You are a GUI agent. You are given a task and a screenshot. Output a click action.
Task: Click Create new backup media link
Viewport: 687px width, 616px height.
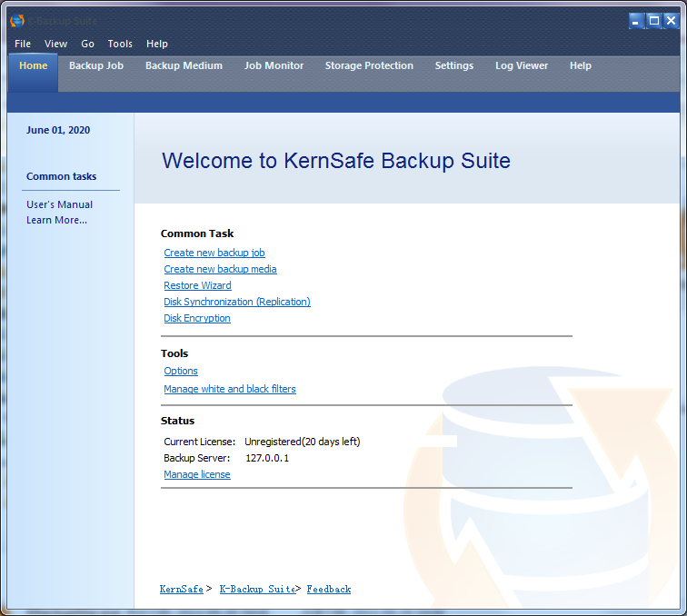click(220, 269)
